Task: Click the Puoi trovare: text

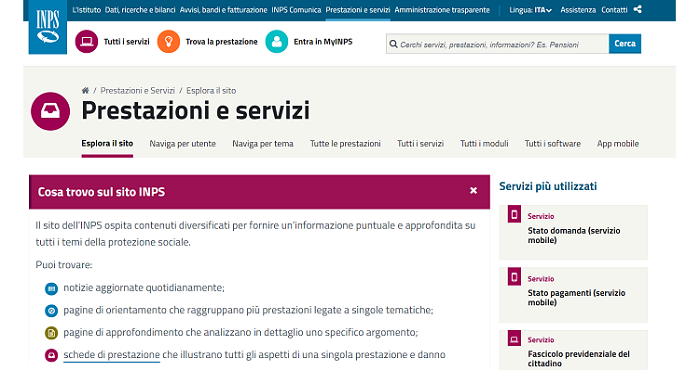Action: [x=64, y=265]
